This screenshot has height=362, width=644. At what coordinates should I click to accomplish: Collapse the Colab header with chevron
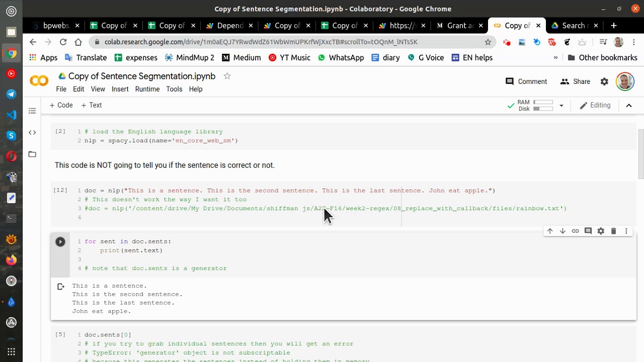coord(629,105)
